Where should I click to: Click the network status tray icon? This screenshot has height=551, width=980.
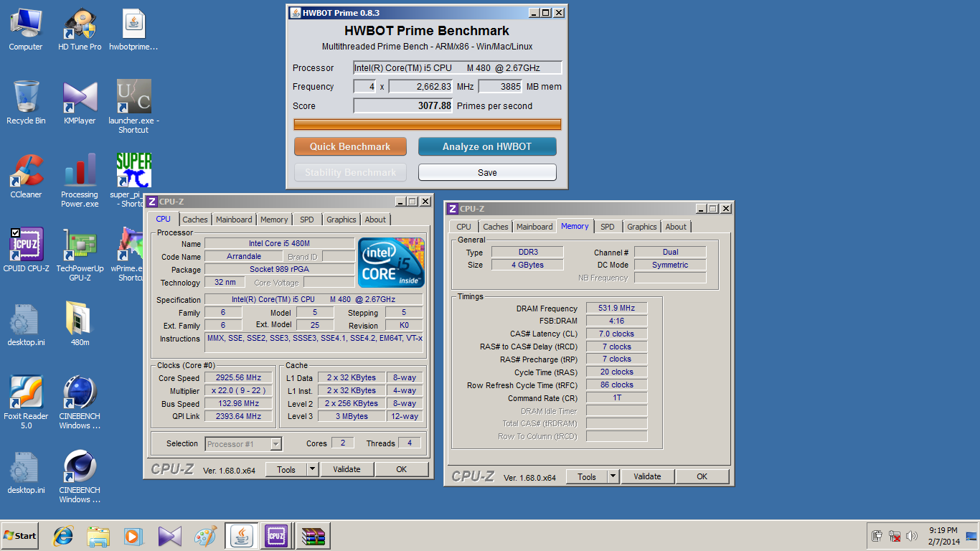tap(895, 536)
